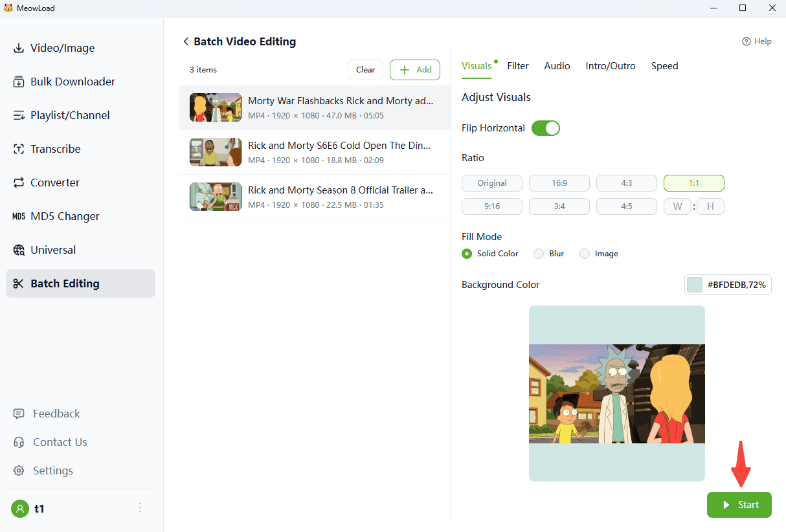Go back using Batch Video Editing chevron

[x=186, y=41]
